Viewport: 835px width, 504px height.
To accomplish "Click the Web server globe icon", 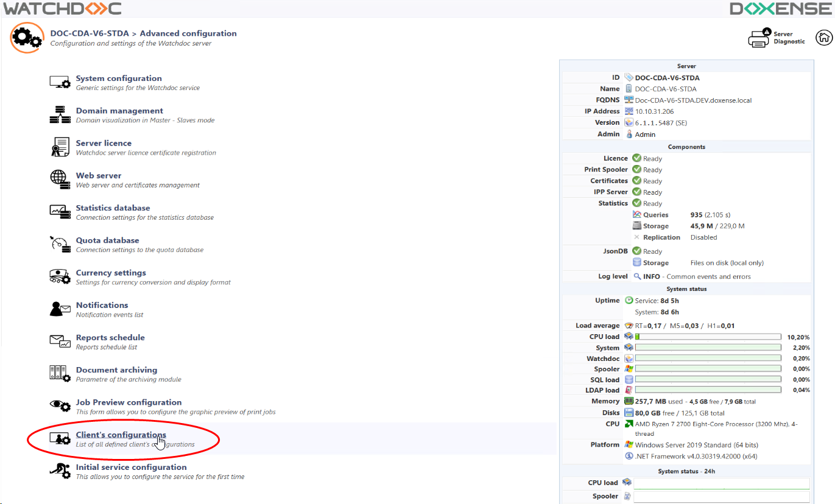I will [60, 179].
